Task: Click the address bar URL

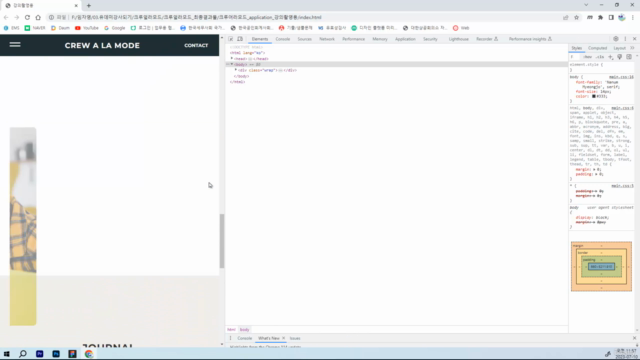Action: [196, 17]
